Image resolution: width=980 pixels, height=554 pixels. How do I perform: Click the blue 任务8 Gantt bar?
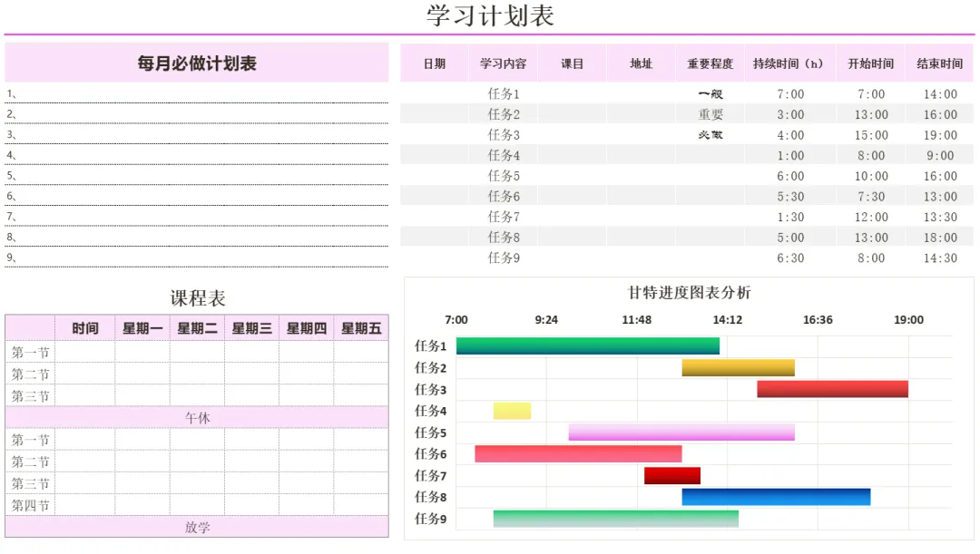[x=776, y=497]
